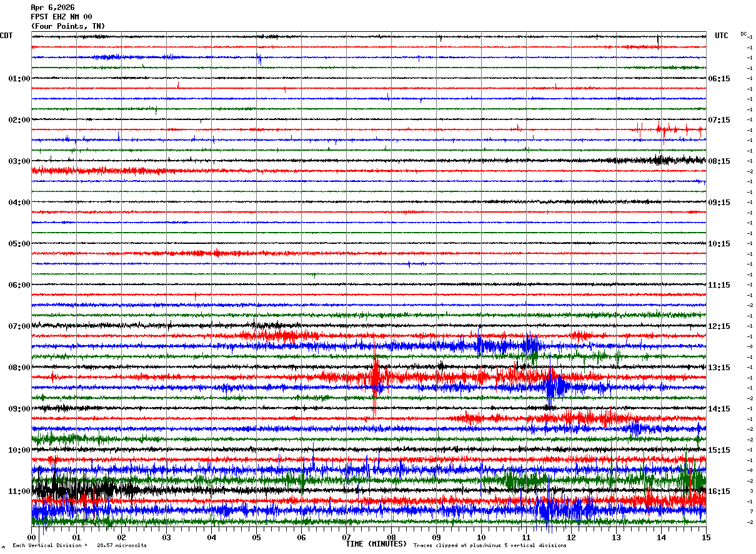Click the "09" minute tick label
756x554 pixels.
pos(437,537)
